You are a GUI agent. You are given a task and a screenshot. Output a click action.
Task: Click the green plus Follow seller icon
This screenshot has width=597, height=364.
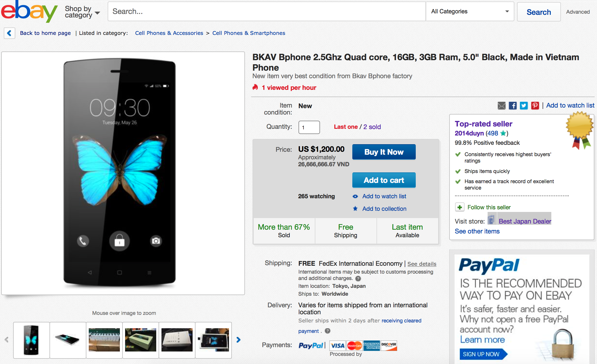pos(460,207)
